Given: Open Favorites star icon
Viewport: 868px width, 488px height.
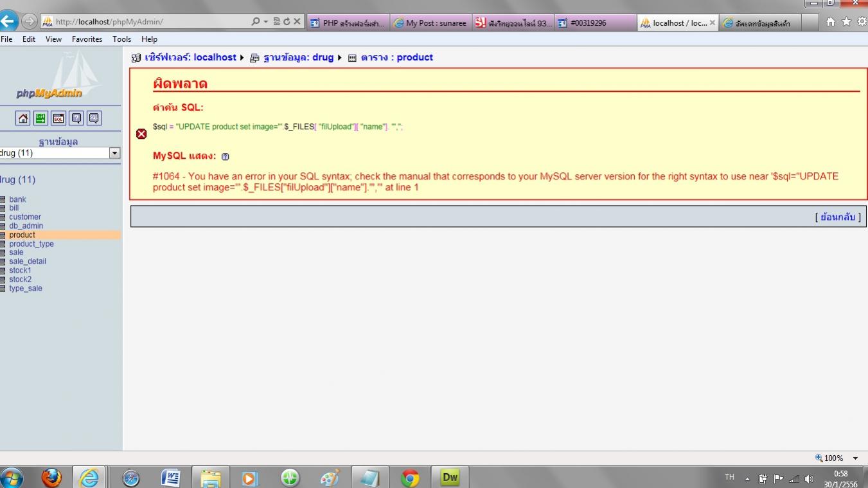Looking at the screenshot, I should coord(846,22).
